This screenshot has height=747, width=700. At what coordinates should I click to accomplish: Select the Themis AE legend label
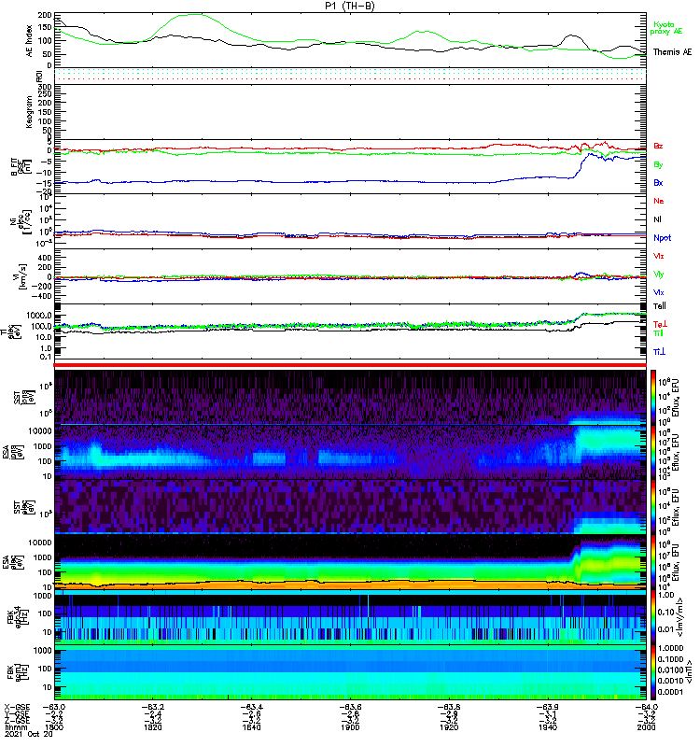672,52
